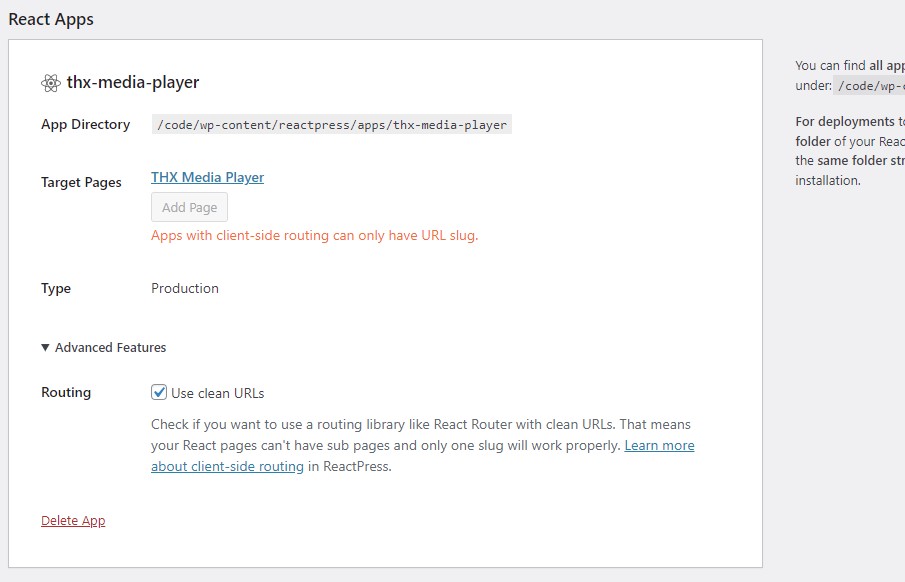The height and width of the screenshot is (582, 905).
Task: Click the Add Page button
Action: click(189, 207)
